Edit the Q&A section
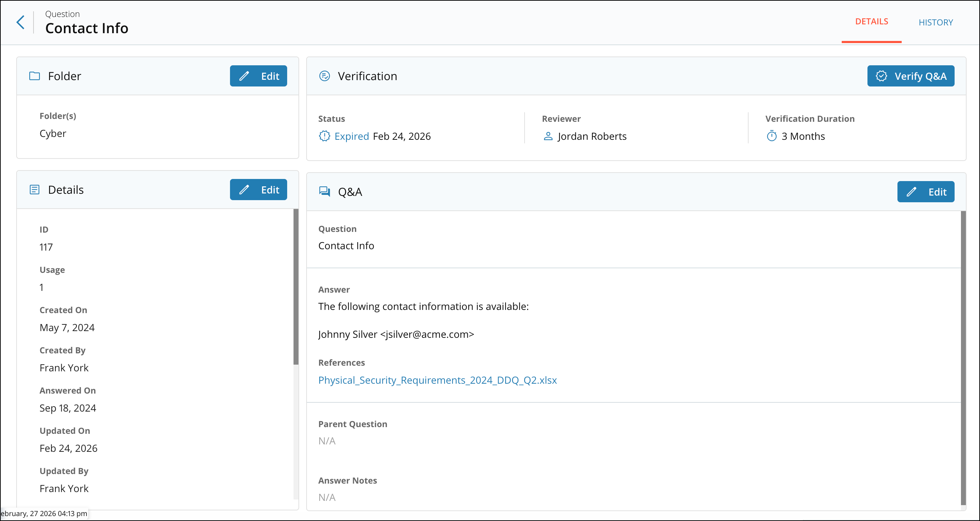Image resolution: width=980 pixels, height=521 pixels. pyautogui.click(x=926, y=192)
